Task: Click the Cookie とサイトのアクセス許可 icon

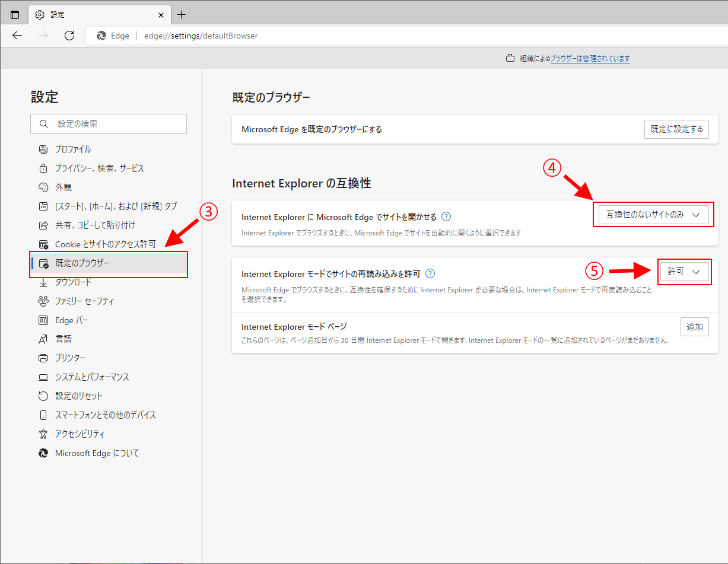Action: click(x=43, y=244)
